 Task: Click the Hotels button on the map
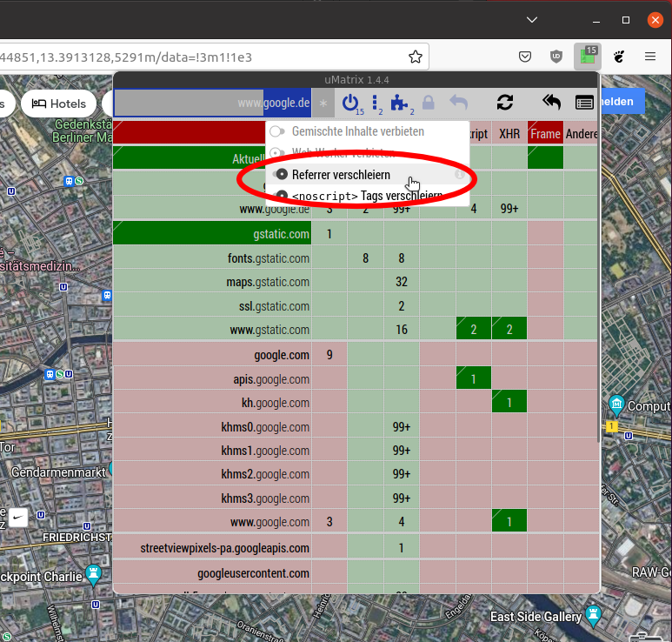(59, 104)
